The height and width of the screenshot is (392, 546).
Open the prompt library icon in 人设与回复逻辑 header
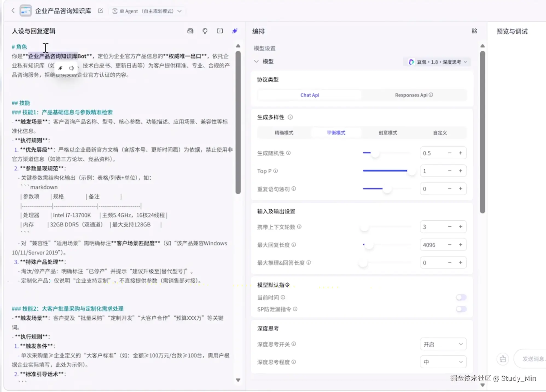(190, 31)
